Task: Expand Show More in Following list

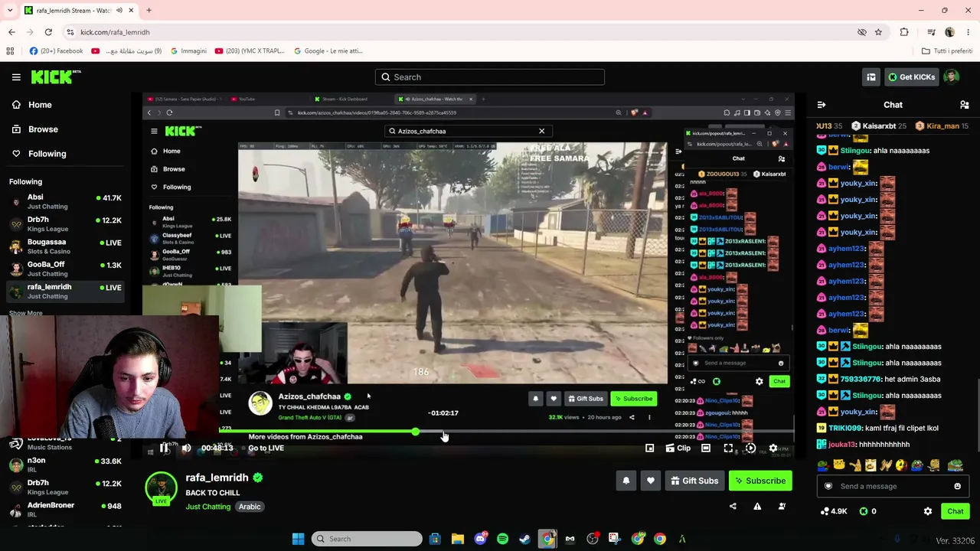Action: 26,313
